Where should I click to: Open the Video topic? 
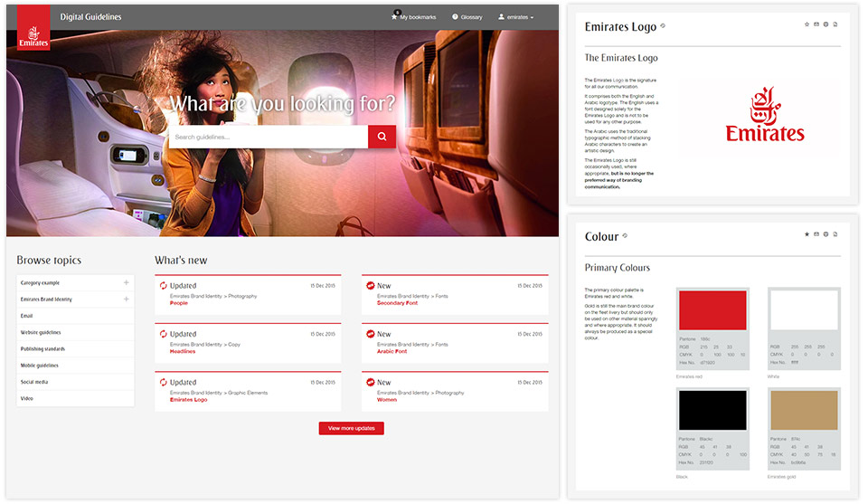(x=75, y=398)
